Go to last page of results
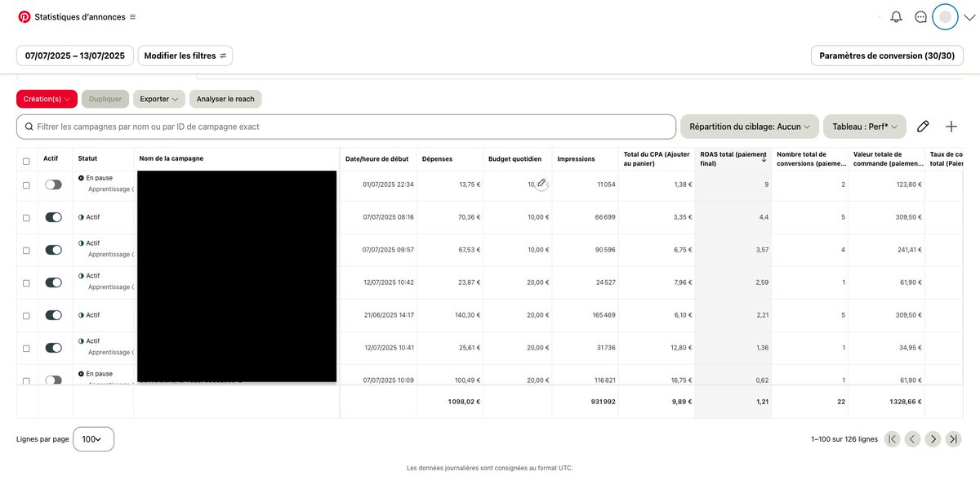 [953, 439]
